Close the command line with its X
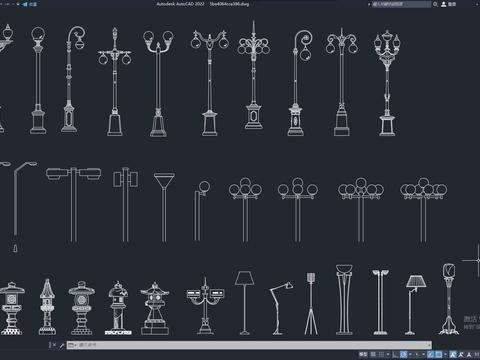 [55, 345]
